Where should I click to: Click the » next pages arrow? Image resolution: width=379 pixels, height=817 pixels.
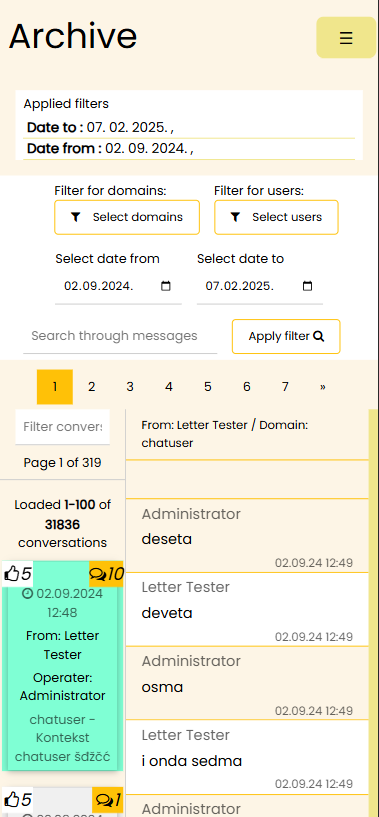[323, 387]
